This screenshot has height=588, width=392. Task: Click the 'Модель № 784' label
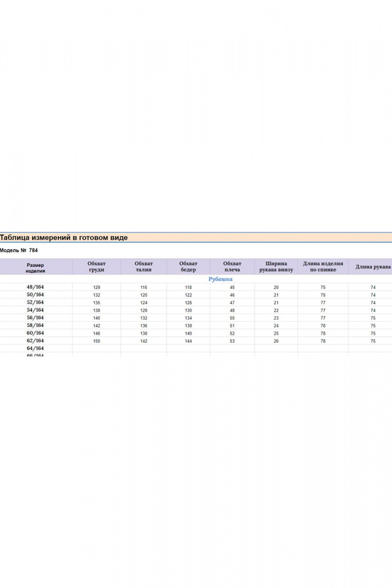pos(19,250)
